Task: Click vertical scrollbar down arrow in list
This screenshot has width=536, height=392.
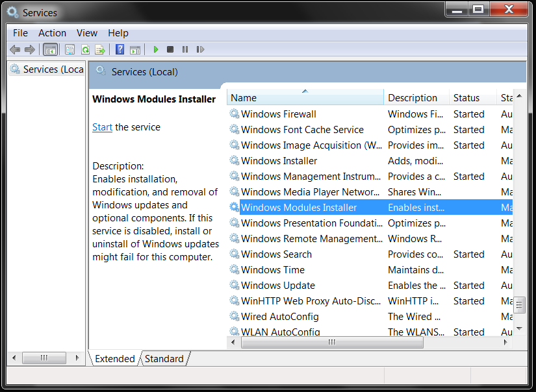Action: [519, 328]
